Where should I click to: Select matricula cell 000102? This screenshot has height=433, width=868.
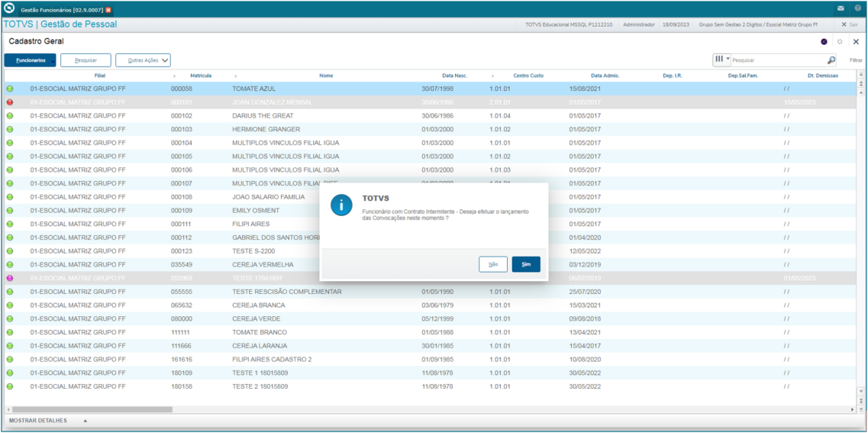[x=182, y=116]
